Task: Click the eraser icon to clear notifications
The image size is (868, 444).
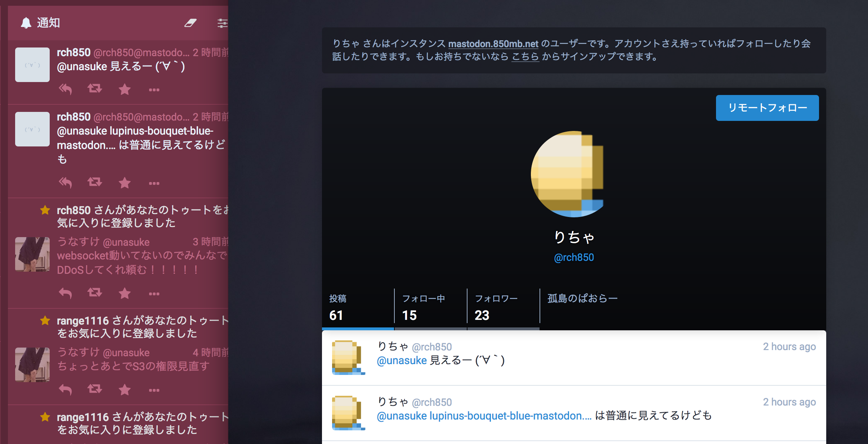Action: pyautogui.click(x=191, y=23)
